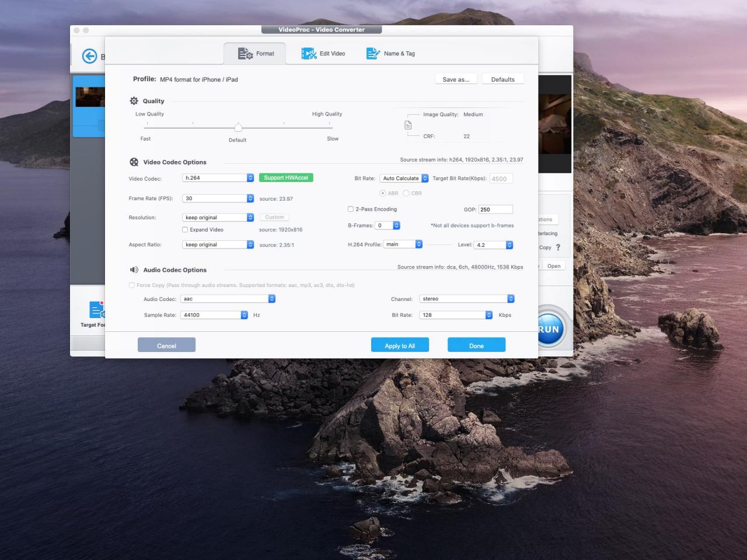Select the video thumbnail in main window list
Screen dimensions: 747x560
point(90,97)
